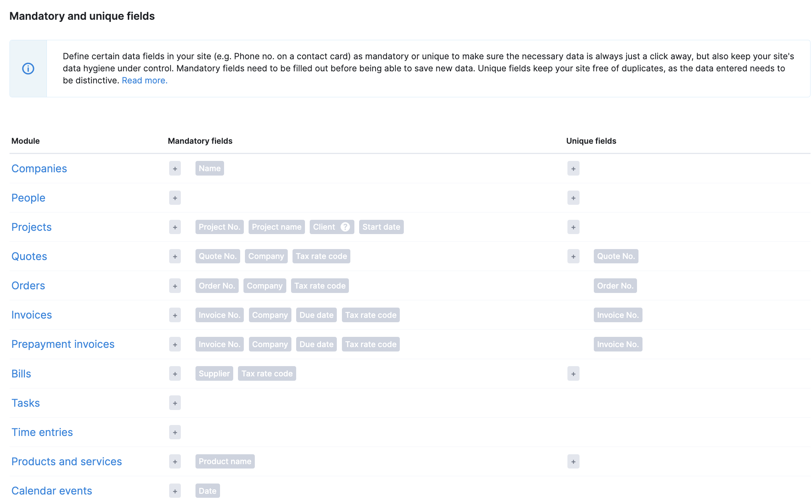Click Company tag in Orders row
812x504 pixels.
265,286
